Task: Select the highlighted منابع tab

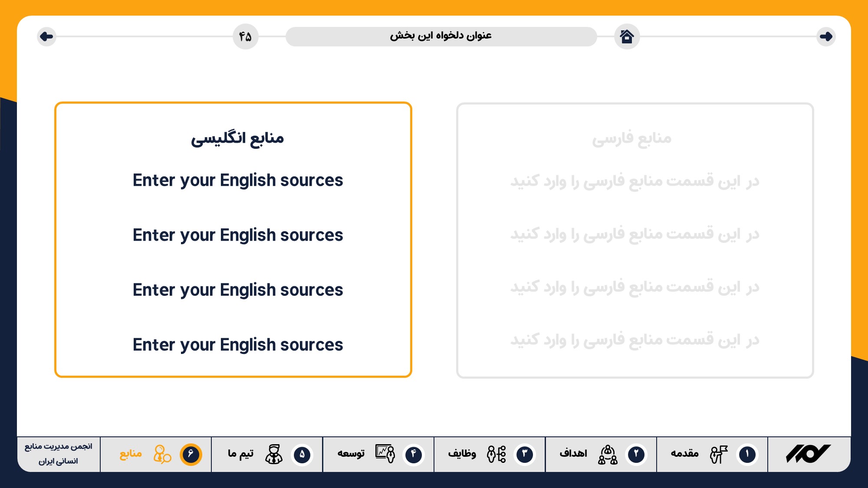Action: coord(131,454)
